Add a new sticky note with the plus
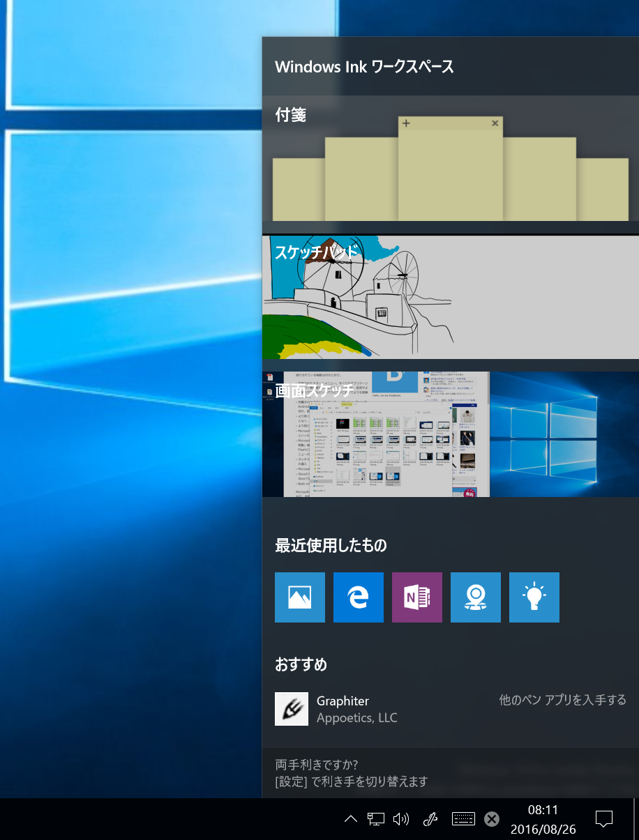The width and height of the screenshot is (639, 840). [405, 123]
